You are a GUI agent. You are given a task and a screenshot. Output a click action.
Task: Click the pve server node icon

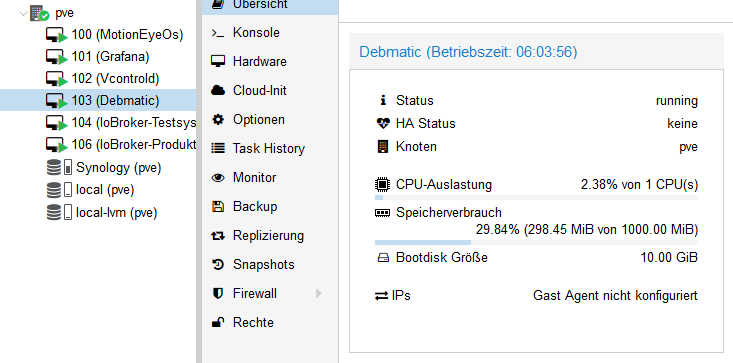39,14
